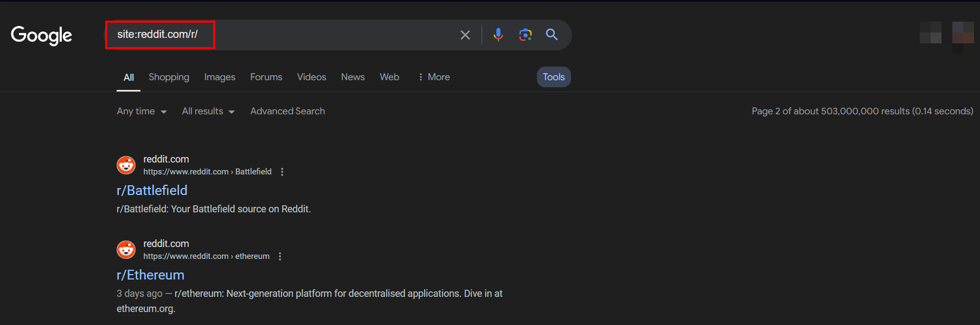Expand the All results filter

pos(208,111)
